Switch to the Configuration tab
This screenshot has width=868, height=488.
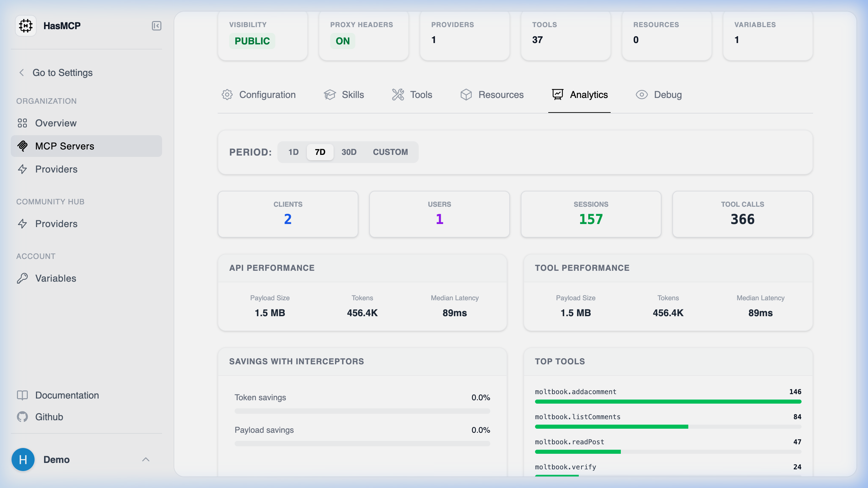click(268, 95)
